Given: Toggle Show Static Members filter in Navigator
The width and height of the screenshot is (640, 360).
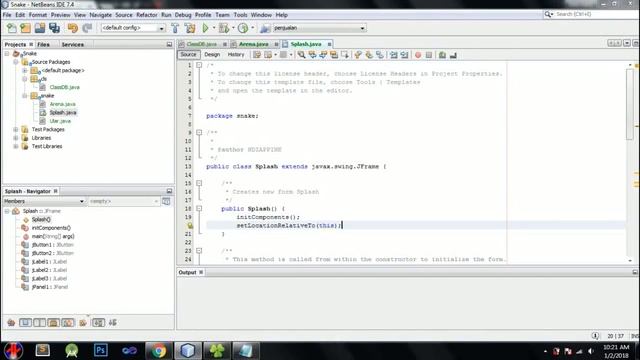Looking at the screenshot, I should tap(40, 322).
